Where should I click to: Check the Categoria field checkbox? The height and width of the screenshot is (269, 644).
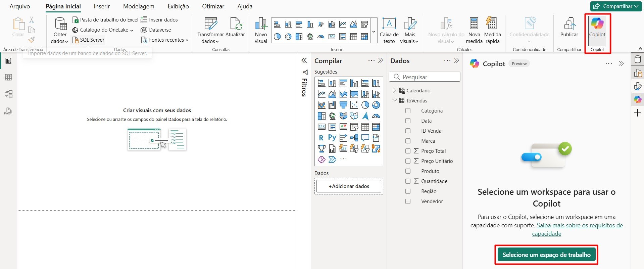click(408, 111)
